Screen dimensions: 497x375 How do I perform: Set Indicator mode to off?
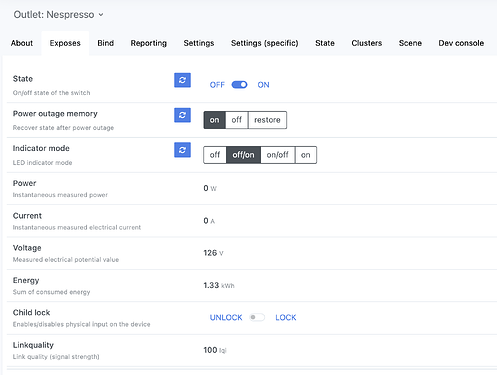pyautogui.click(x=215, y=155)
